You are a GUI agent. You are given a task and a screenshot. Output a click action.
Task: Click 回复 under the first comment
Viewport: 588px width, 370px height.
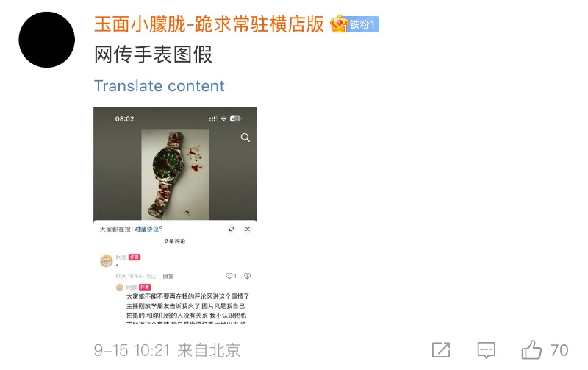tap(168, 276)
